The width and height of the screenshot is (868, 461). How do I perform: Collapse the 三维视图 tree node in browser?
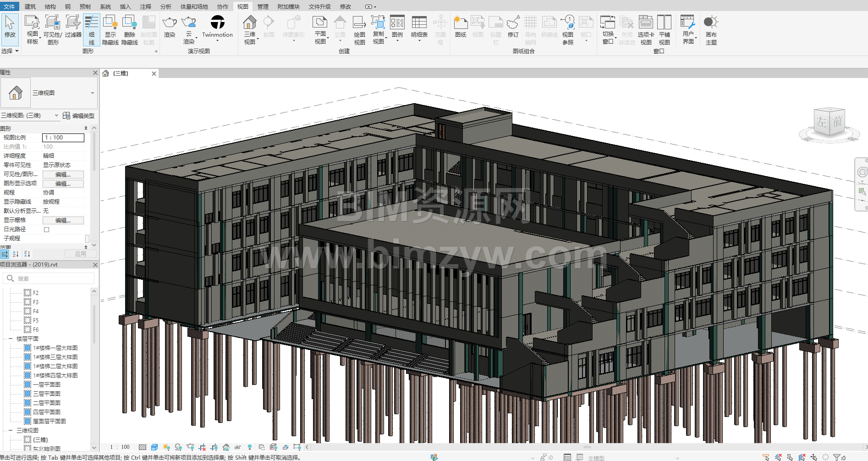[11, 431]
